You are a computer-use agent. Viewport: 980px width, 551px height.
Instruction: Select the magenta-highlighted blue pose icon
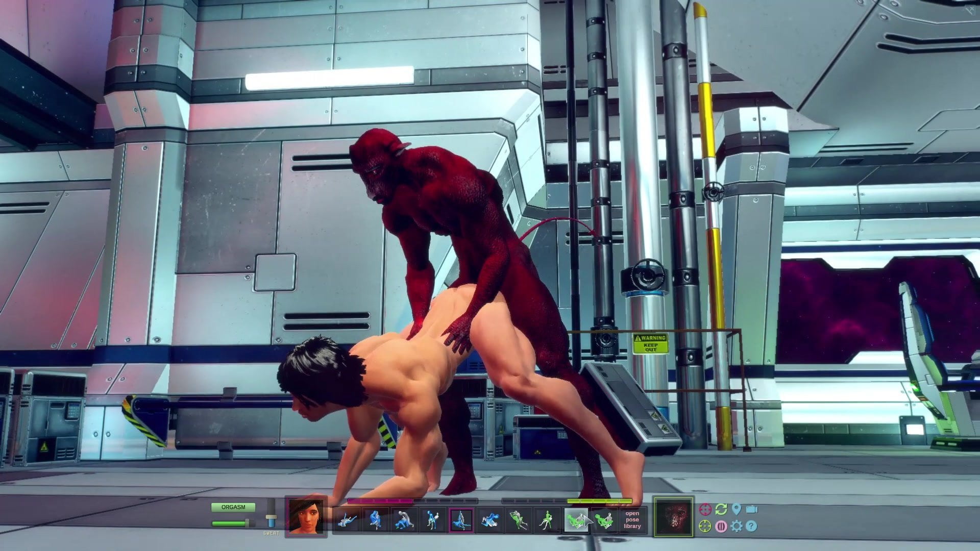click(x=461, y=520)
